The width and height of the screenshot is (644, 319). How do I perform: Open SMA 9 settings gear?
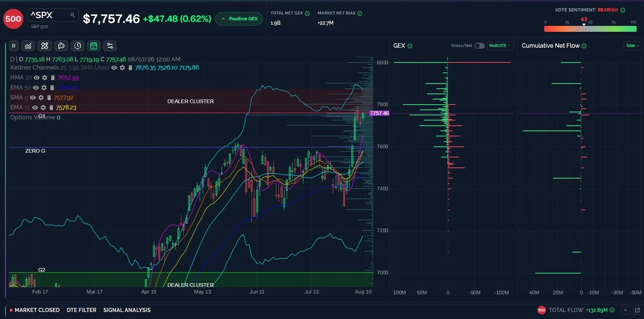point(41,98)
